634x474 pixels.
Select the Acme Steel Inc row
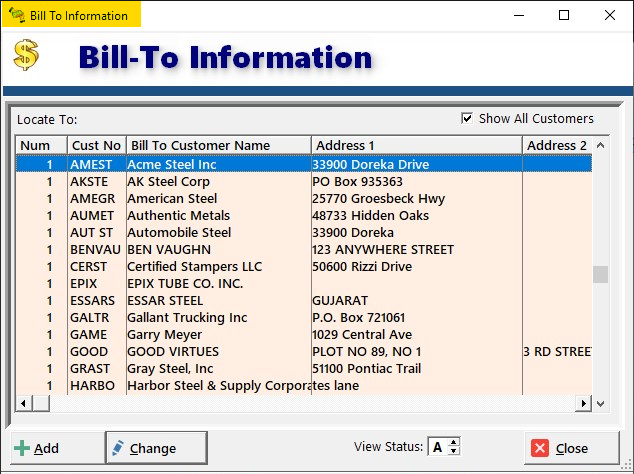pos(304,164)
